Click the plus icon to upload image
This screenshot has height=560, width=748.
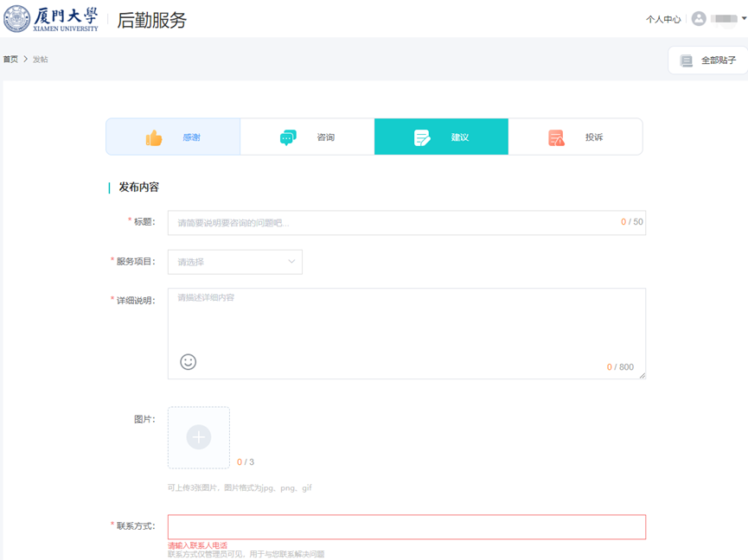tap(199, 437)
